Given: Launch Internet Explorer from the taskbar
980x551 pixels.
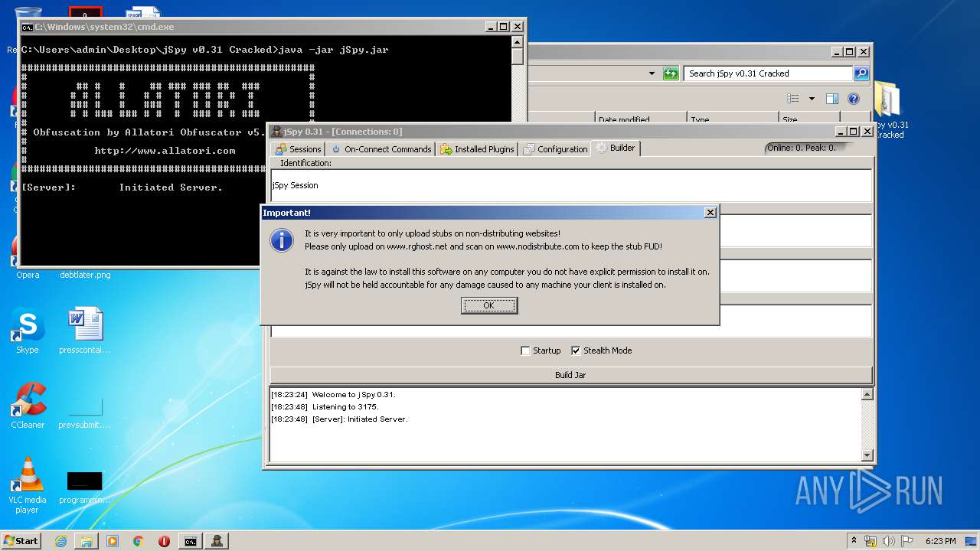Looking at the screenshot, I should click(60, 541).
